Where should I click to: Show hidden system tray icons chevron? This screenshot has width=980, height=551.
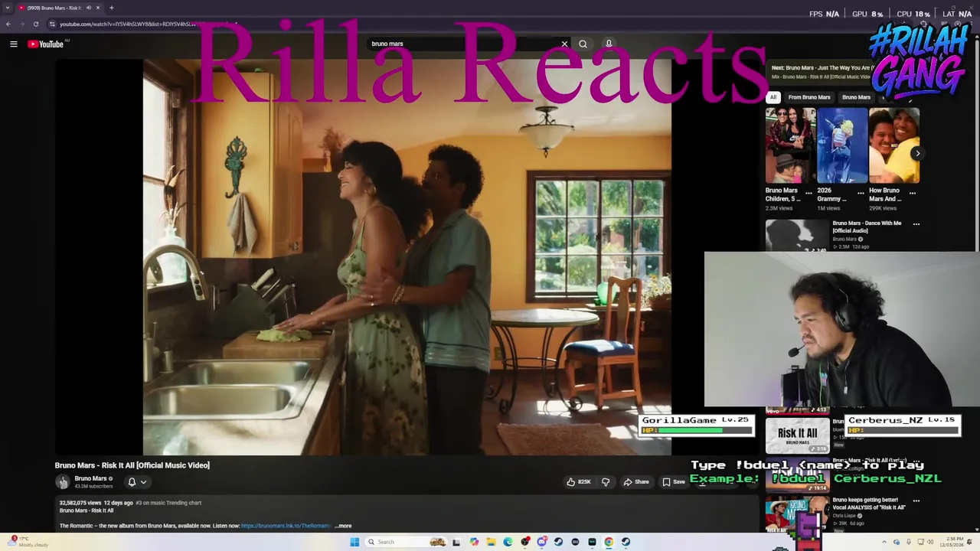[884, 542]
